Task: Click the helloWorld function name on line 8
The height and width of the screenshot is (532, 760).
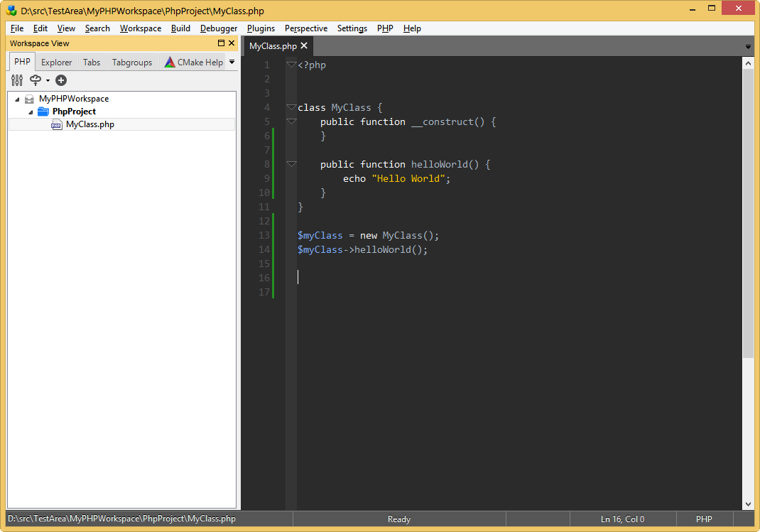Action: (x=439, y=164)
